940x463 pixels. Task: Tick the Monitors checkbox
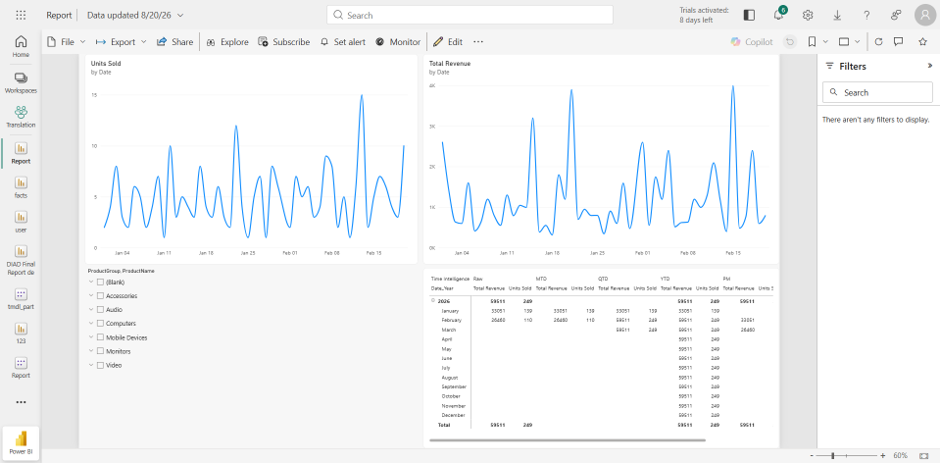coord(101,351)
